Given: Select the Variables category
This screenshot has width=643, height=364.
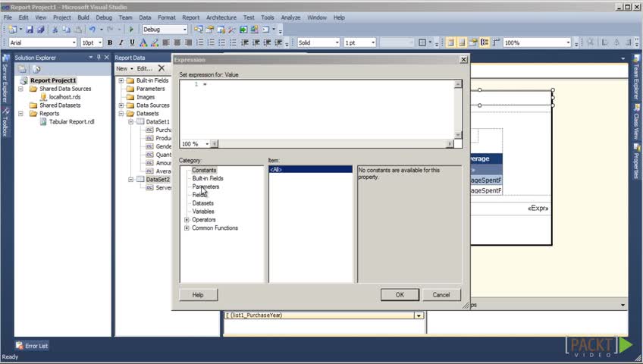Looking at the screenshot, I should [203, 212].
